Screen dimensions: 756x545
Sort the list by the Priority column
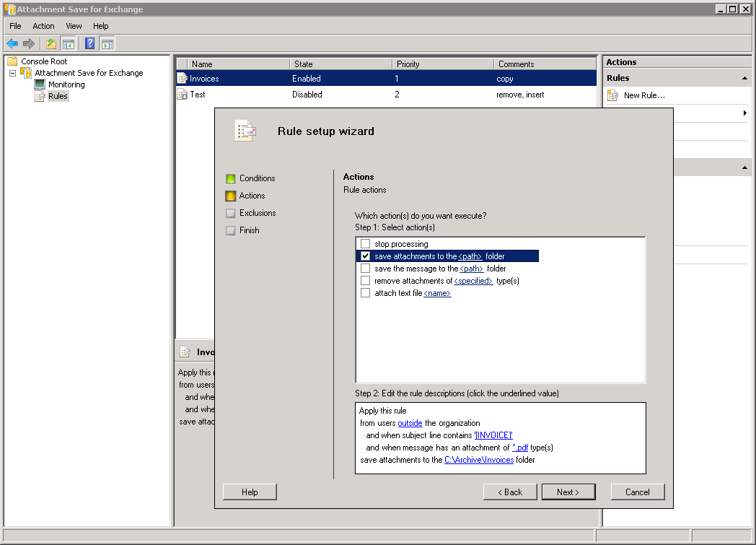tap(443, 64)
